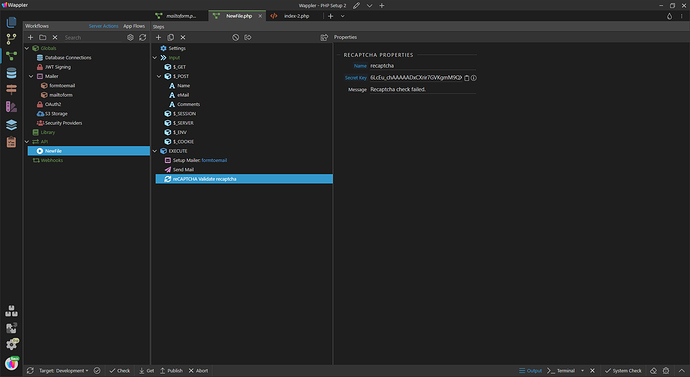
Task: Open the vertical dots more menu
Action: [x=682, y=16]
